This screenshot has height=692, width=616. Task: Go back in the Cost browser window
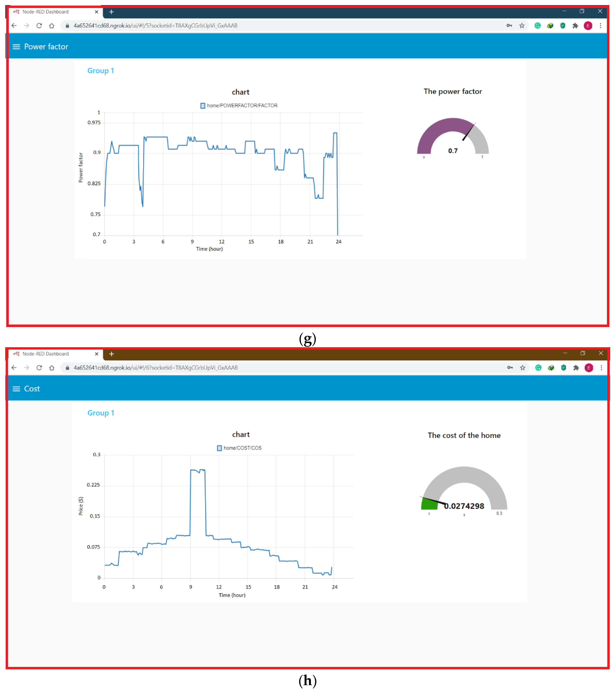click(14, 368)
